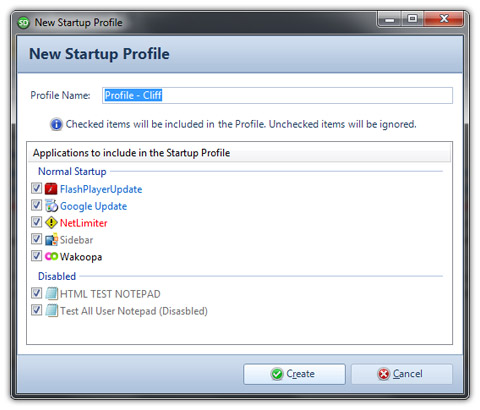Uncheck the FlashPlayerUpdate checkbox
Screen dimensions: 480x410
coord(36,188)
